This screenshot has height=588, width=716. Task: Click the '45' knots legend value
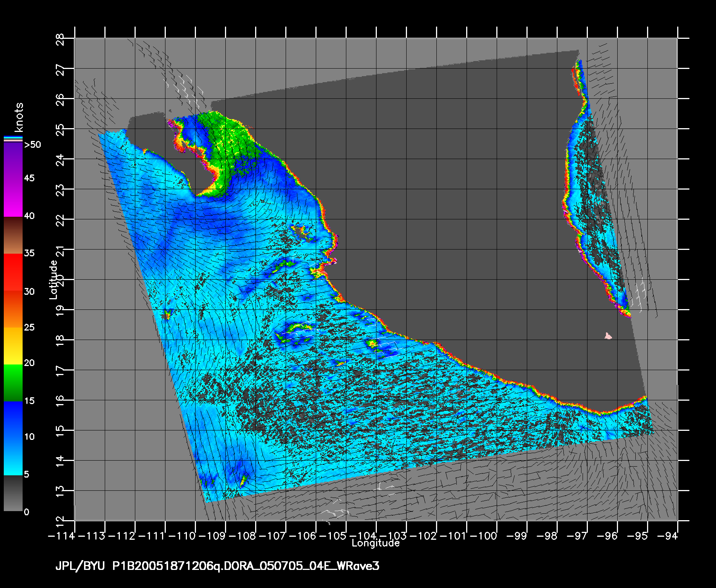point(29,178)
